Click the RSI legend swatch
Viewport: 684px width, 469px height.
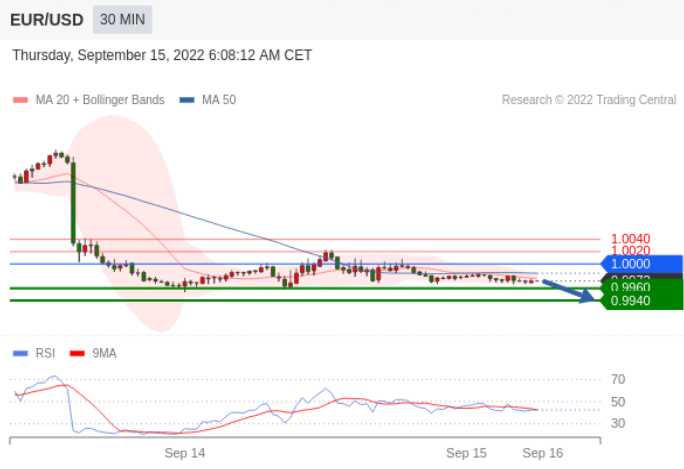[x=21, y=353]
